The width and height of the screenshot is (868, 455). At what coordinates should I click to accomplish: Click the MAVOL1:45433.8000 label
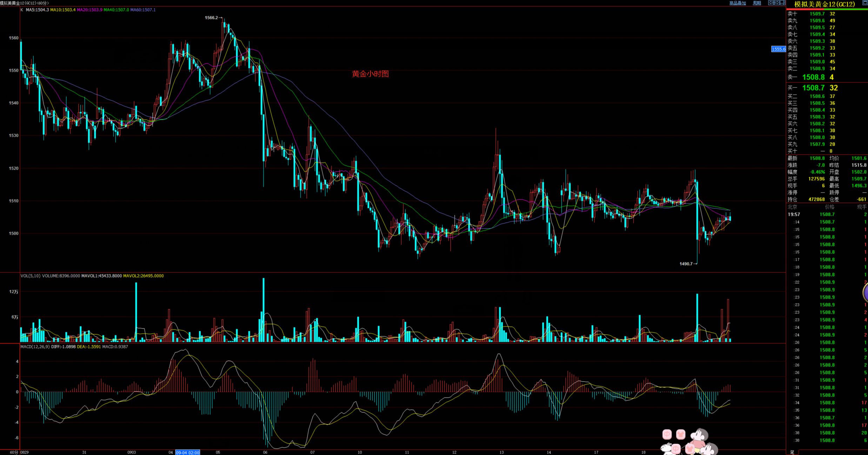(102, 276)
